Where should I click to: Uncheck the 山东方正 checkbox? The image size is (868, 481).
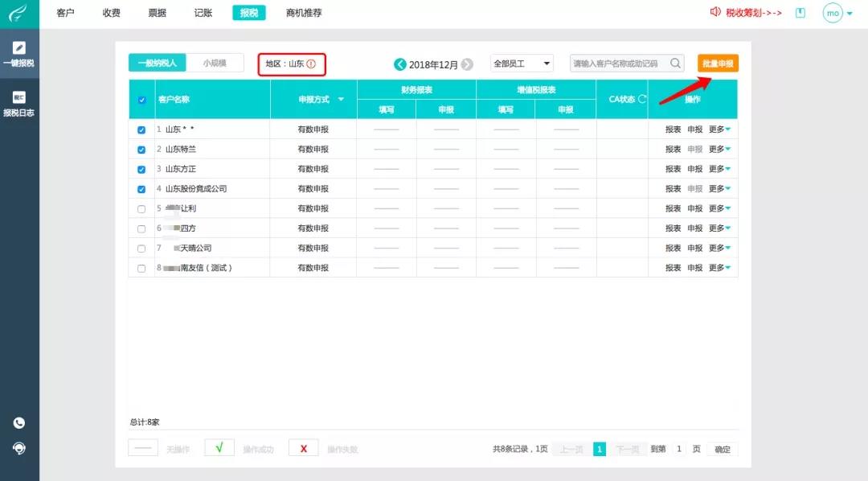click(141, 170)
